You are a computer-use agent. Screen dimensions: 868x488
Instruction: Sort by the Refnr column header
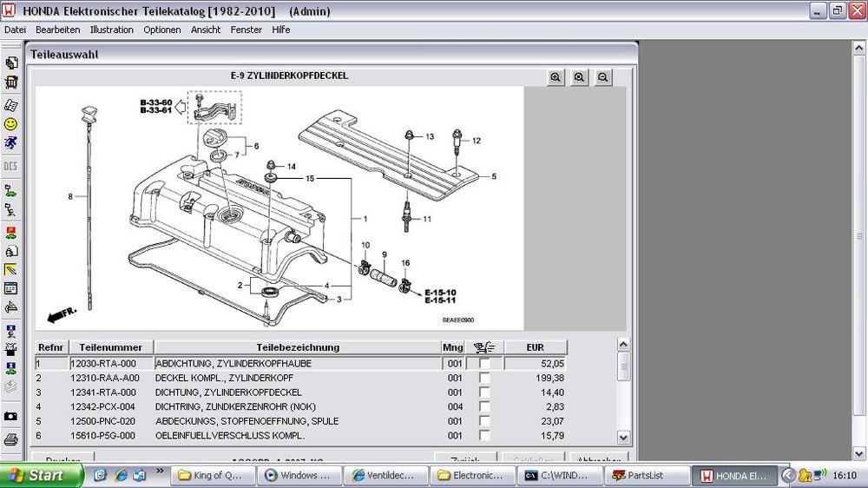click(51, 347)
